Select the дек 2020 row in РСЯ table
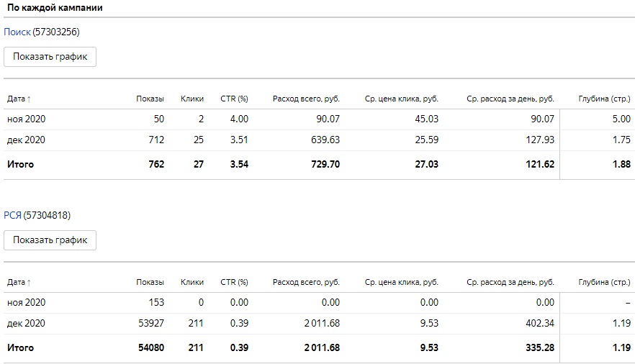The image size is (635, 364). [x=26, y=324]
